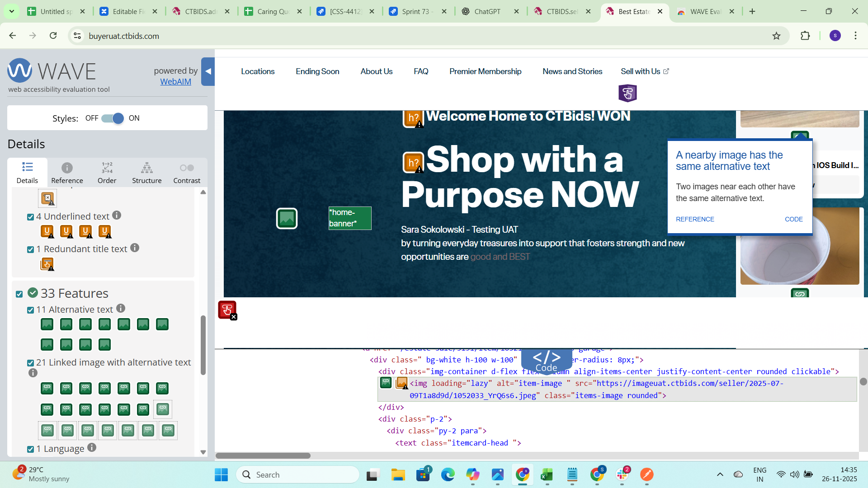Switch to the Contrast tab

pyautogui.click(x=187, y=173)
